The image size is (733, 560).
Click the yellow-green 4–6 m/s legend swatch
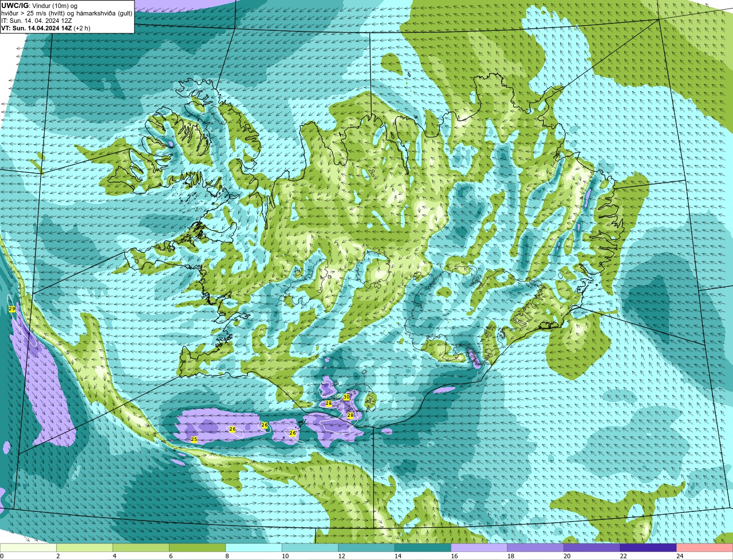point(142,547)
